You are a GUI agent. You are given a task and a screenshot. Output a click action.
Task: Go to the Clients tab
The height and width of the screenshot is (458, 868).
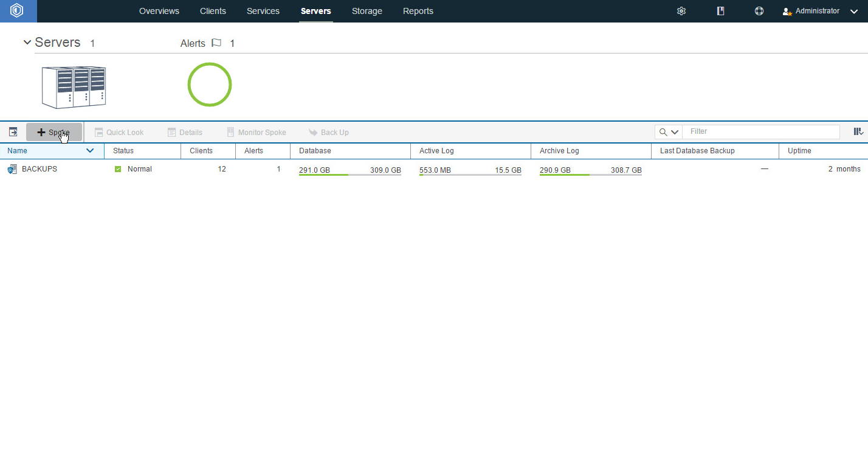(x=213, y=11)
